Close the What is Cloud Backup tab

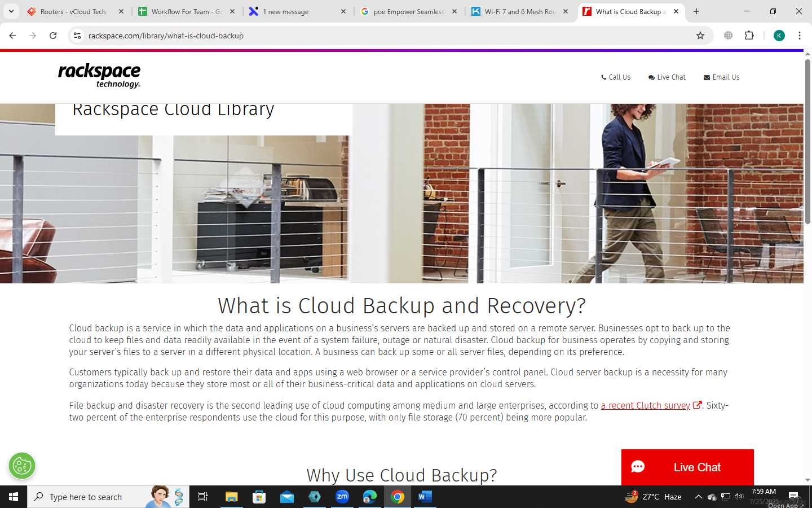(x=676, y=11)
